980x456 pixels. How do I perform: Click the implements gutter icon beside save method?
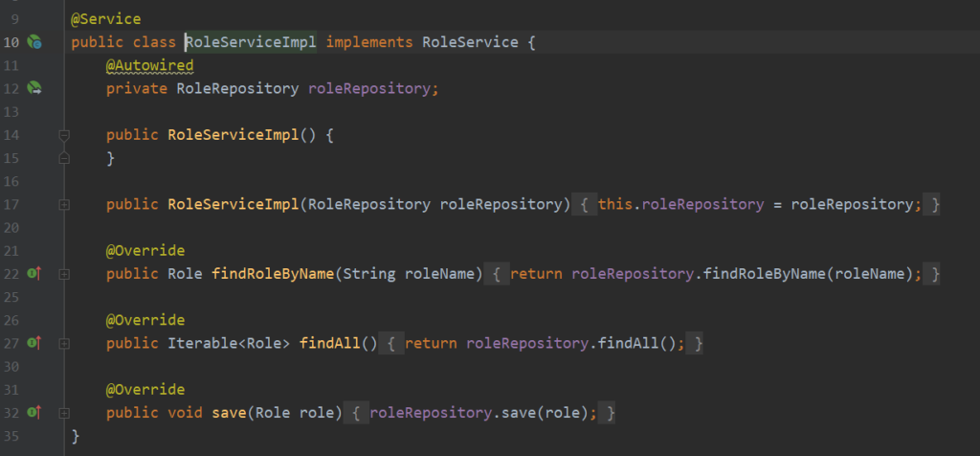tap(34, 412)
